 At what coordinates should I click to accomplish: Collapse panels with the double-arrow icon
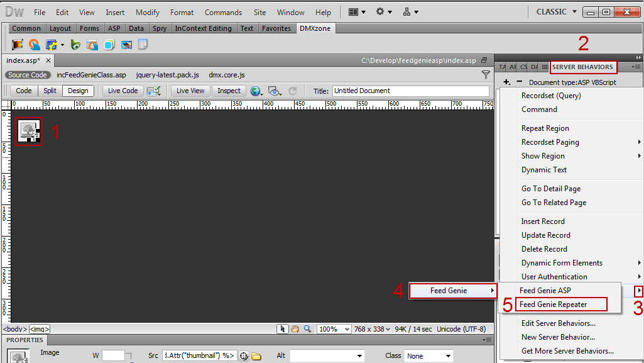[x=638, y=57]
